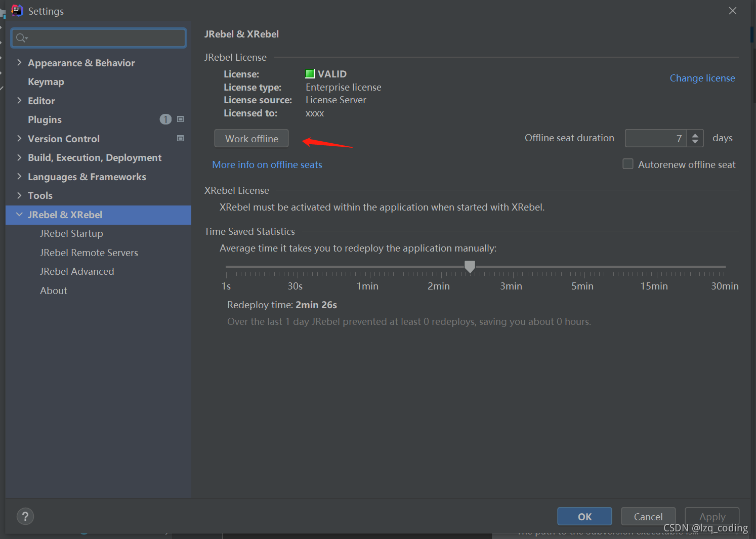
Task: Click the 'Enterprise license' value text
Action: tap(344, 87)
